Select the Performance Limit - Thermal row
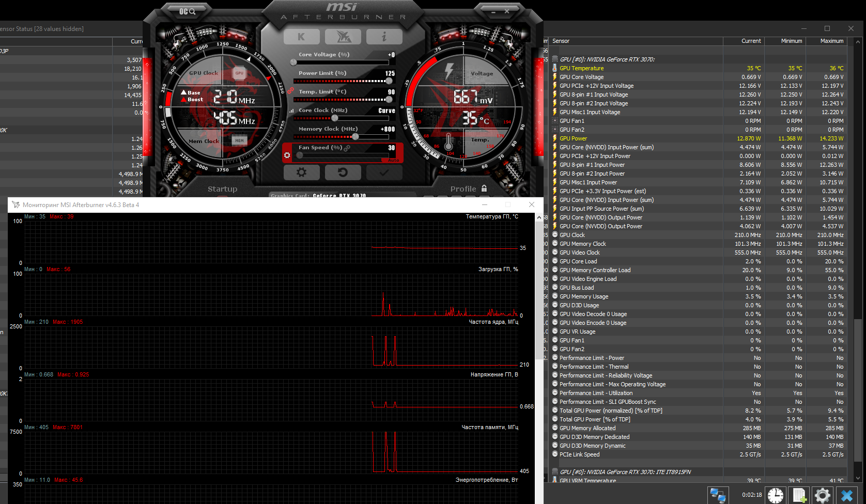The image size is (866, 504). (x=699, y=367)
